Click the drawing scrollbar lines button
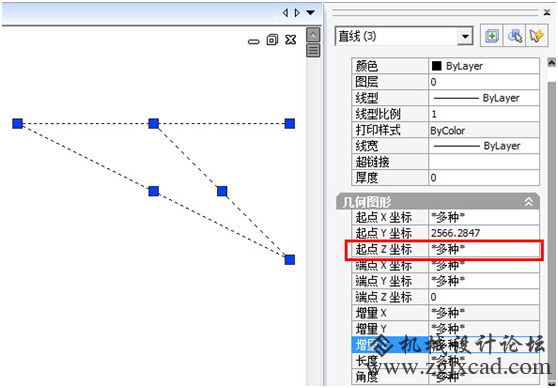Viewport: 558px width, 388px height. 313,50
